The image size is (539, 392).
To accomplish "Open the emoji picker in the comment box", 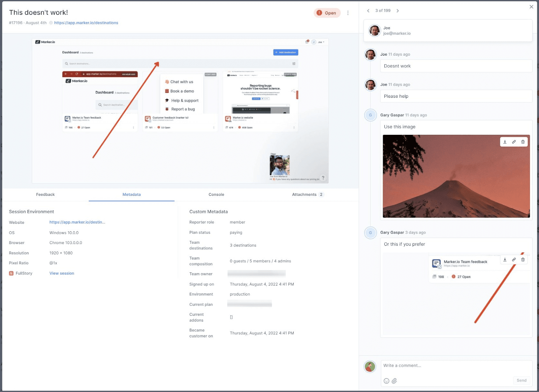I will point(386,381).
